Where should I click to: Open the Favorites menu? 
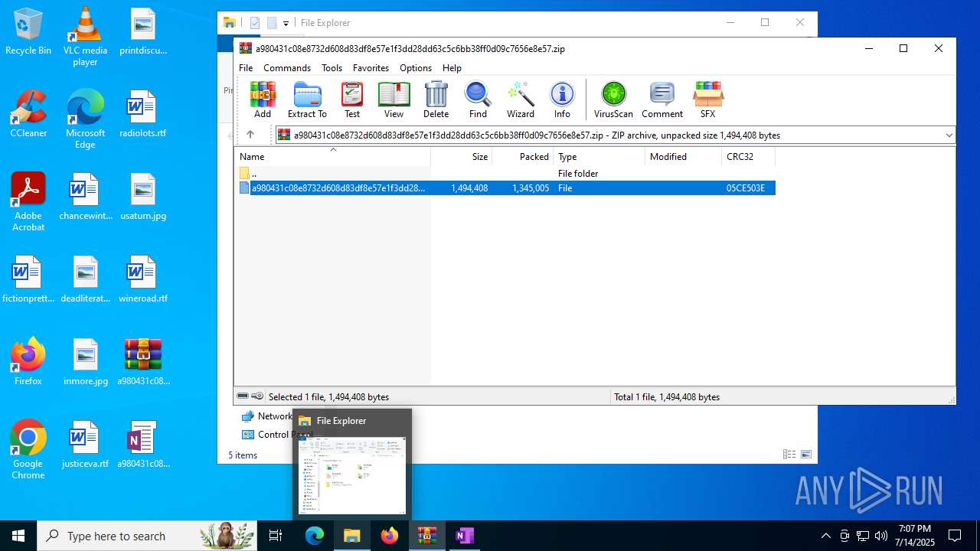click(x=371, y=68)
